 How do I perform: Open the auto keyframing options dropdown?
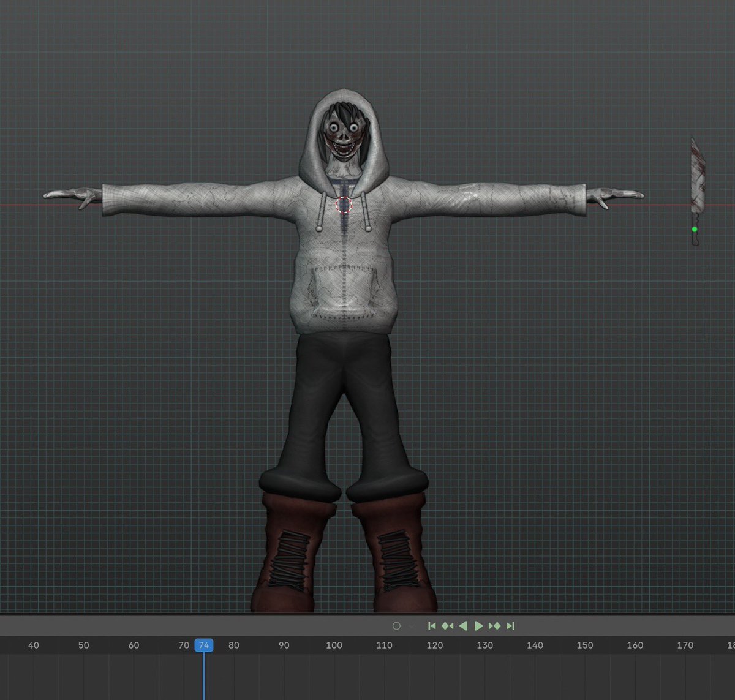412,626
